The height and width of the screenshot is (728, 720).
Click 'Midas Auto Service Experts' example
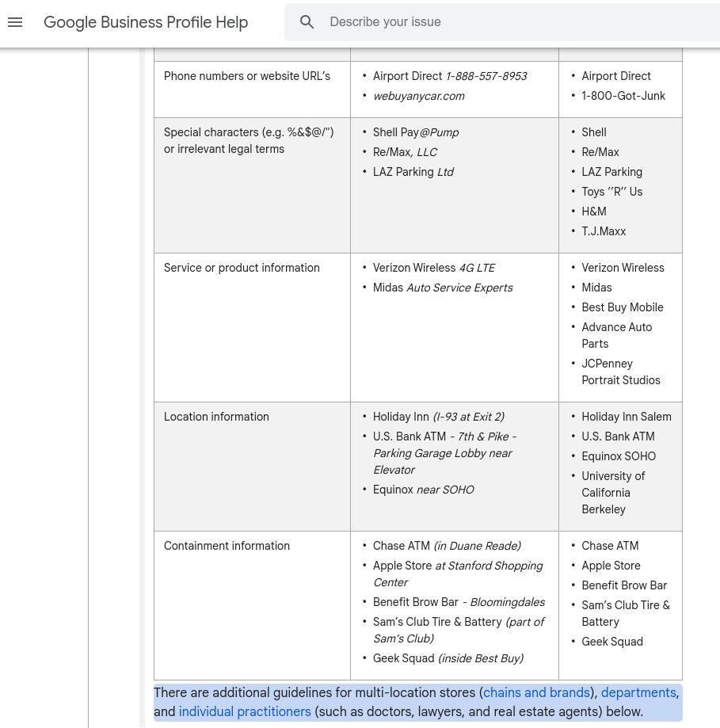coord(443,288)
